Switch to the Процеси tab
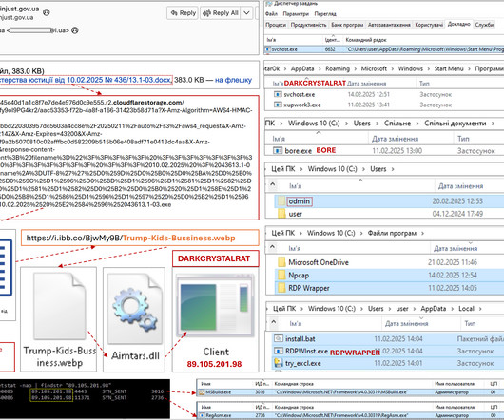Image resolution: width=504 pixels, height=420 pixels. [276, 25]
